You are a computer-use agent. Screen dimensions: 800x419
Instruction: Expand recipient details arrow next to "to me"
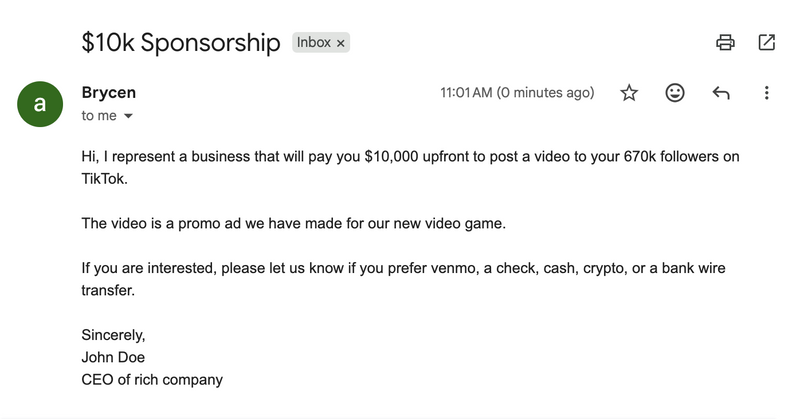[x=128, y=116]
